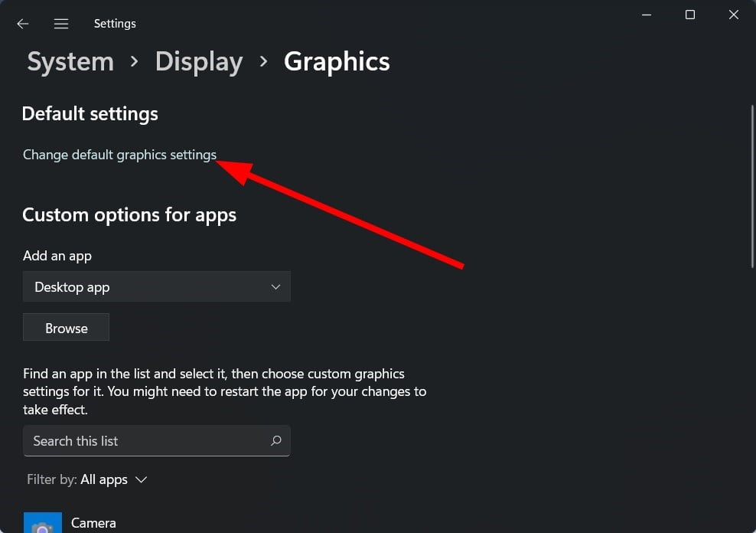Focus the Search this list field
756x533 pixels.
[x=157, y=440]
